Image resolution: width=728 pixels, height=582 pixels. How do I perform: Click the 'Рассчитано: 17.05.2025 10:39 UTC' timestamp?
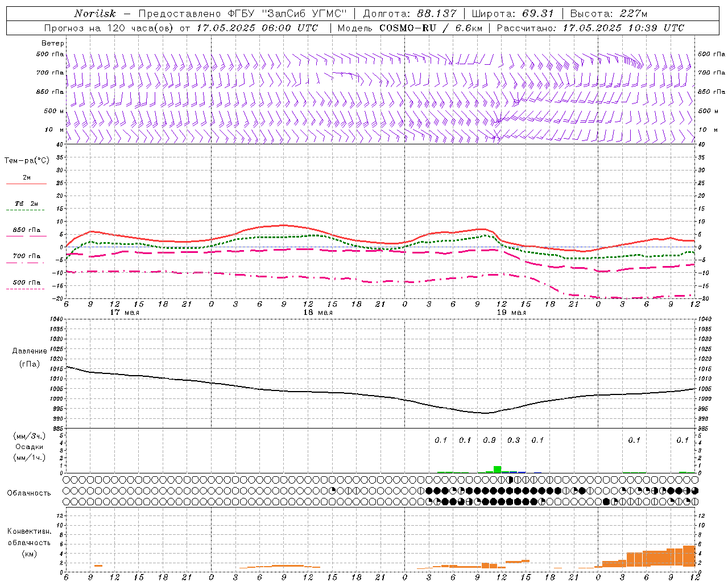click(x=590, y=28)
